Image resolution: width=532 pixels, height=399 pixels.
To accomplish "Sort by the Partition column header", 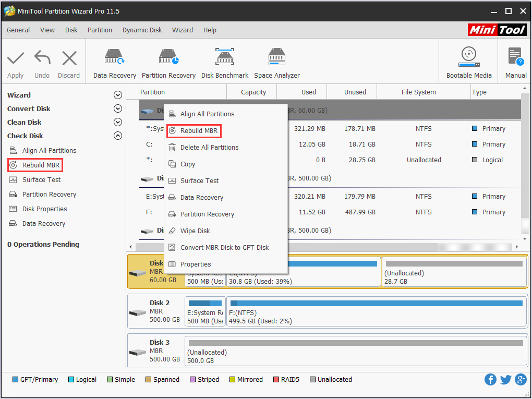I will [183, 92].
